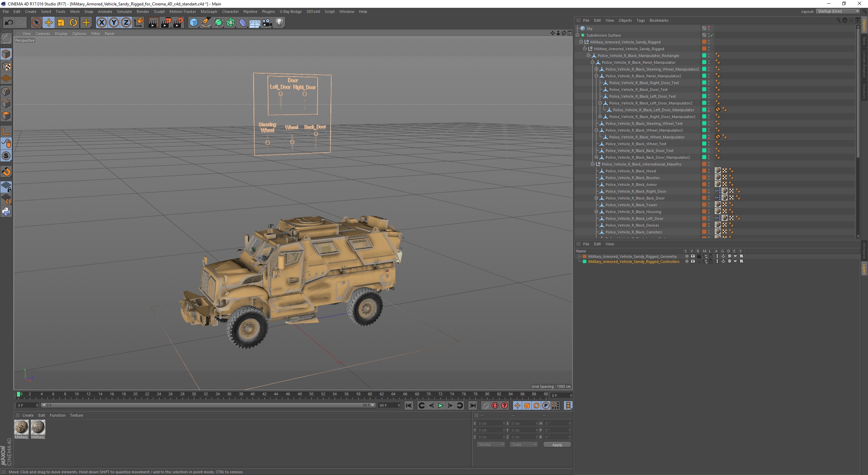
Task: Click the Undo arrow icon
Action: point(9,23)
